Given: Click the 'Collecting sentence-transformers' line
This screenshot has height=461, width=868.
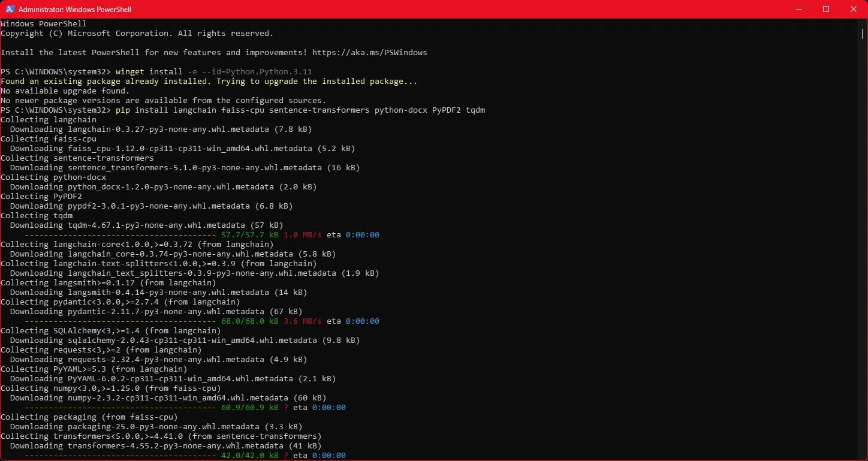Looking at the screenshot, I should point(77,158).
